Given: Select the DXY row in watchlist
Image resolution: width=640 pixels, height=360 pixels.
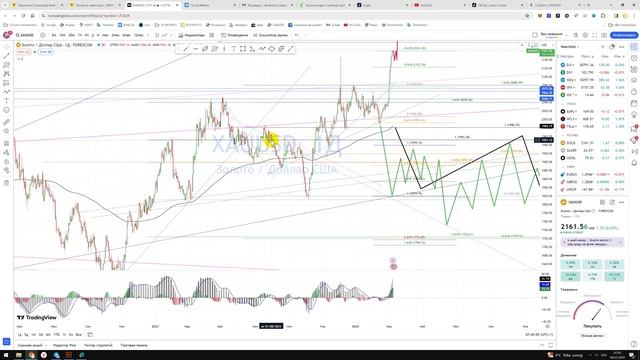Looking at the screenshot, I should tap(593, 72).
